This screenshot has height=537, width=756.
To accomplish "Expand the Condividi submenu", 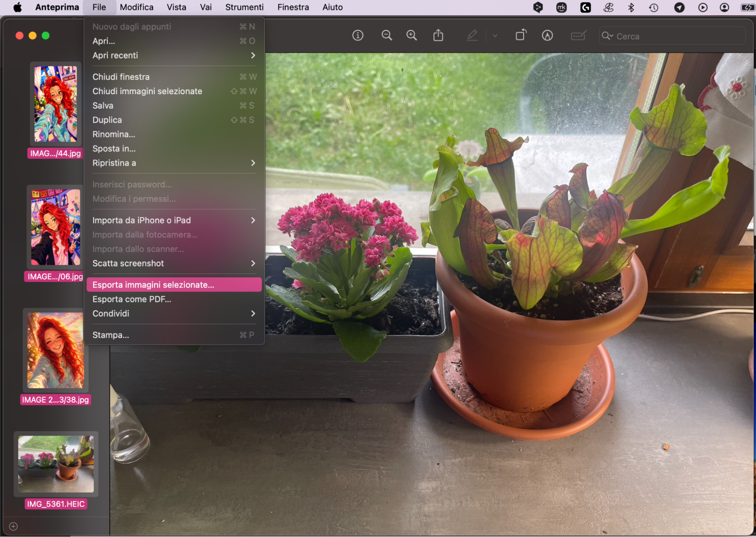I will [174, 314].
